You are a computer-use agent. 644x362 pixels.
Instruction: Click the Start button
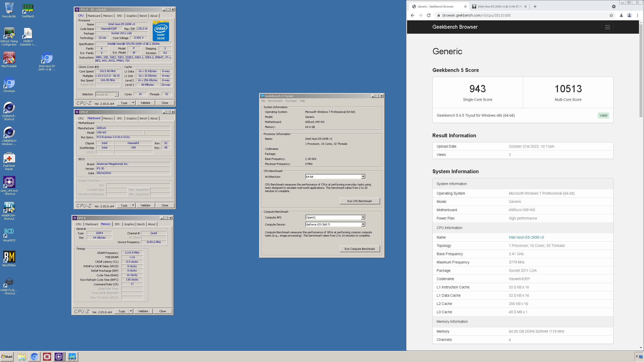tap(7, 357)
